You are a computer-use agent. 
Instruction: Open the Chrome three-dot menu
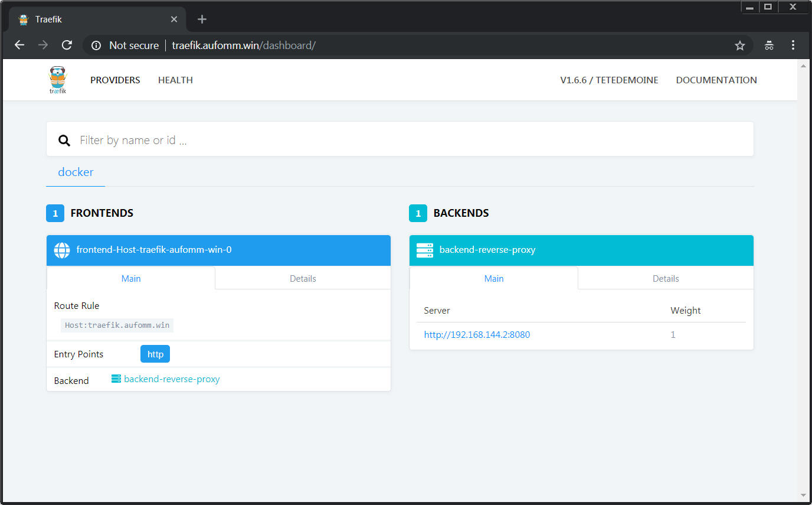pos(793,45)
